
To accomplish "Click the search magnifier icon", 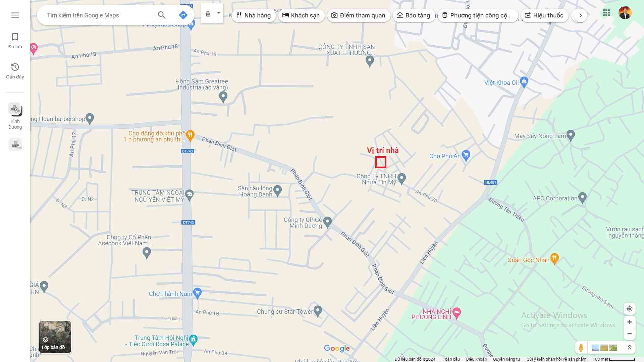I will [x=162, y=15].
